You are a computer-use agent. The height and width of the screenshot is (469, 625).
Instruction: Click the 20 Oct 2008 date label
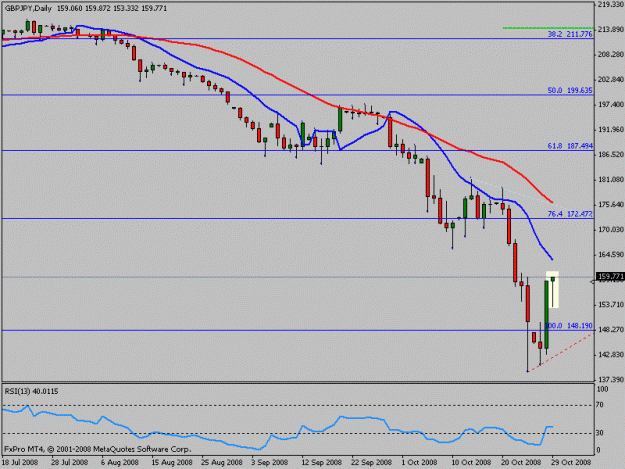click(521, 462)
